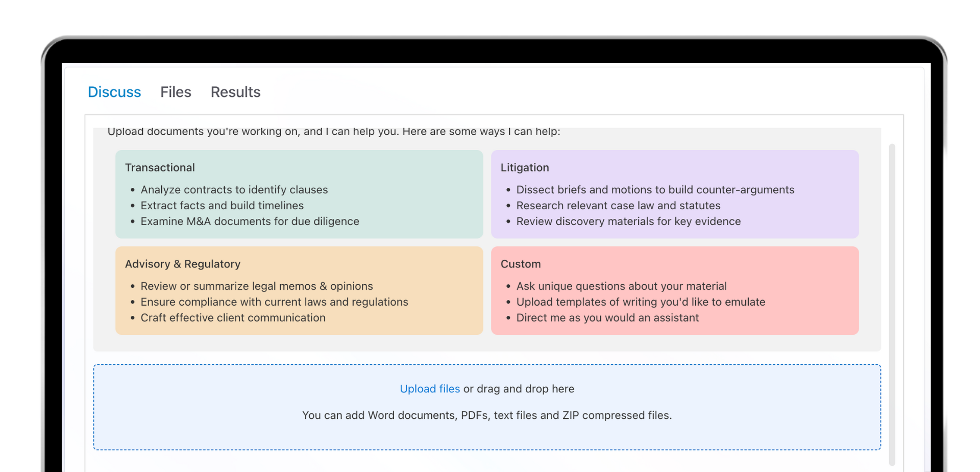This screenshot has width=980, height=472.
Task: Click 'Dissect briefs and motions' bullet
Action: [x=655, y=190]
